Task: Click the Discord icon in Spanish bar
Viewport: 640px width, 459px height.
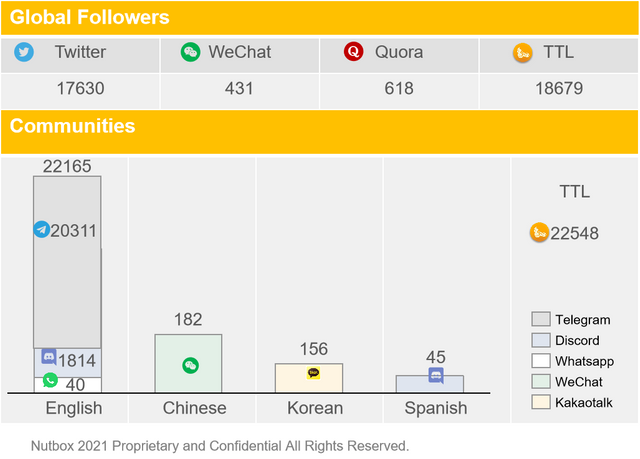Action: tap(436, 375)
